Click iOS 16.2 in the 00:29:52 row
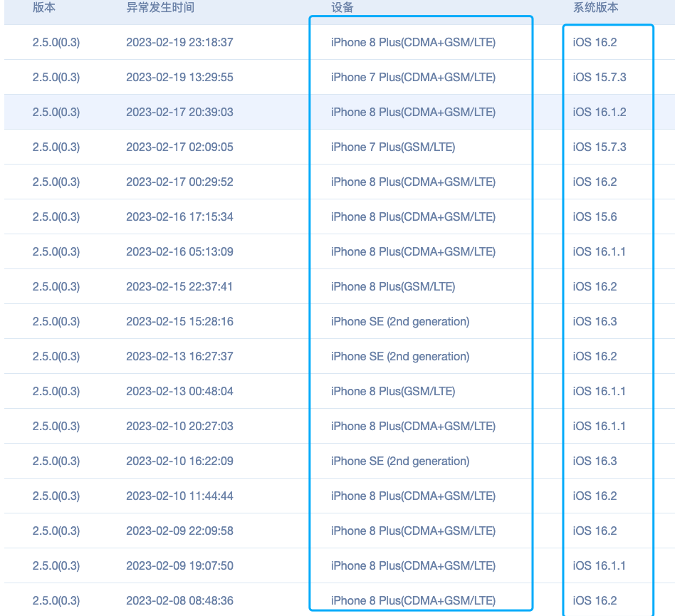The height and width of the screenshot is (616, 675). (x=595, y=182)
